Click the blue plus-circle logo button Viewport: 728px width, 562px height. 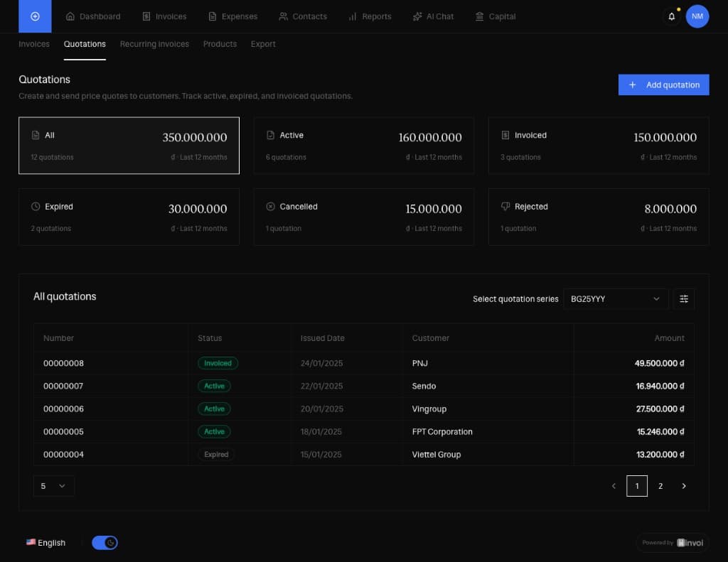point(35,16)
